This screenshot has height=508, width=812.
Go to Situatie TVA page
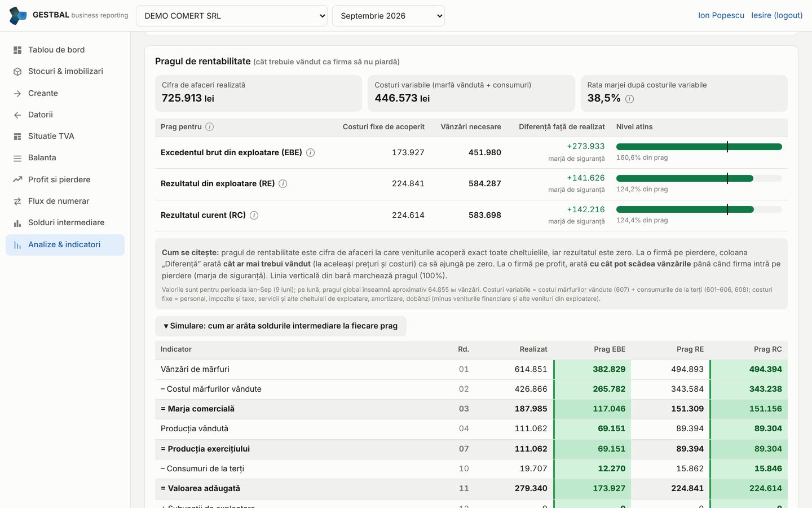(65, 136)
